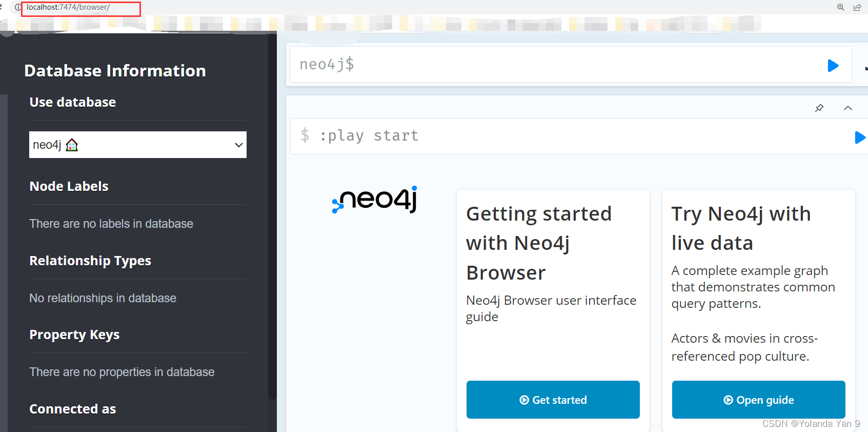Viewport: 868px width, 432px height.
Task: Click the Get started button
Action: [x=553, y=400]
